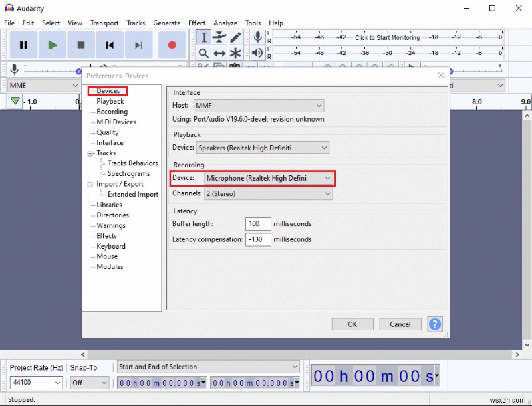Open the Host MME dropdown
Screen dimensions: 532x406
tap(258, 106)
